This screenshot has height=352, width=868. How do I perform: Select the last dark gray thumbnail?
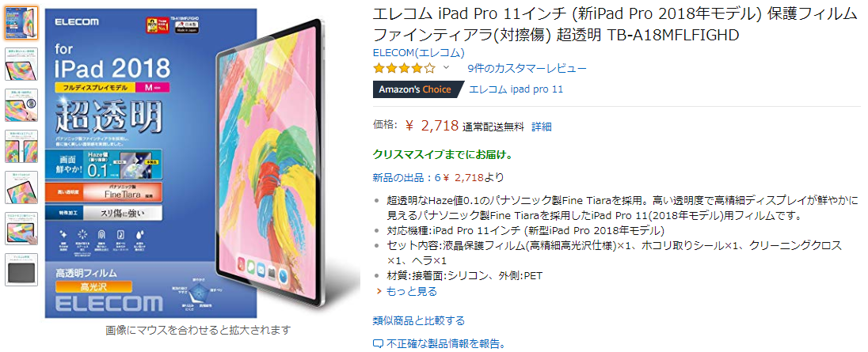point(21,270)
